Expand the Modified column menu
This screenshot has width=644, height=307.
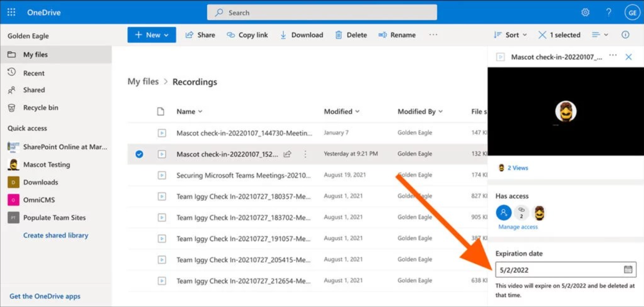pyautogui.click(x=342, y=112)
